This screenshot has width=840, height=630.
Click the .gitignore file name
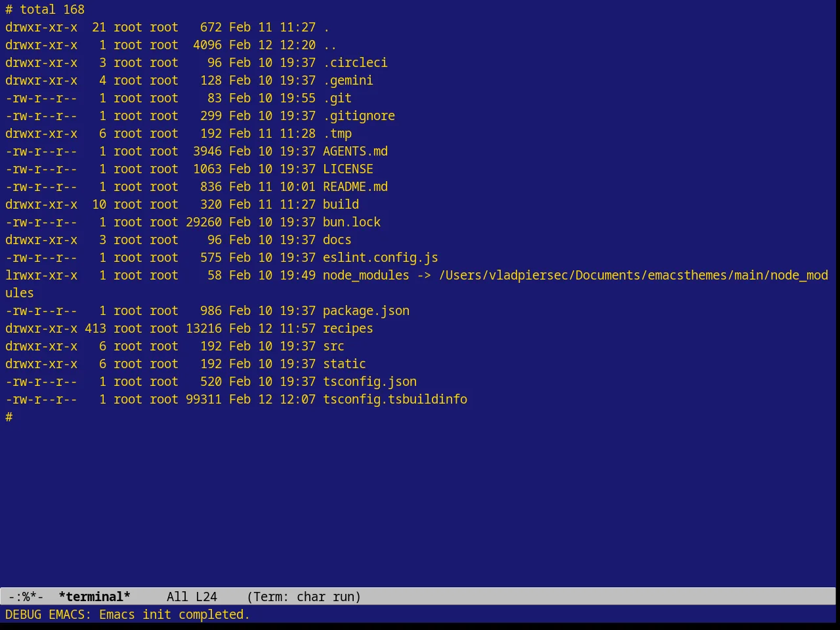[x=359, y=116]
